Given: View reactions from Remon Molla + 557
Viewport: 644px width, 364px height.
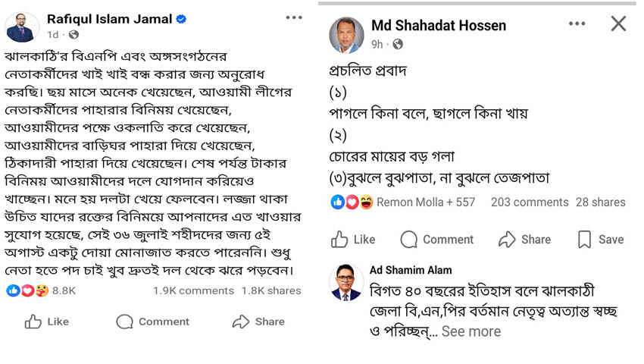Looking at the screenshot, I should coord(426,202).
